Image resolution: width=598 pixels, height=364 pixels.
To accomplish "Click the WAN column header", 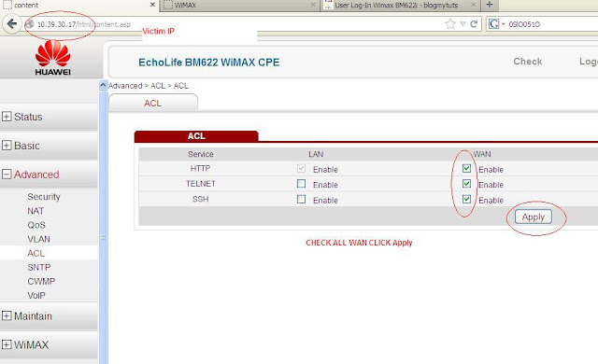I will (x=482, y=154).
